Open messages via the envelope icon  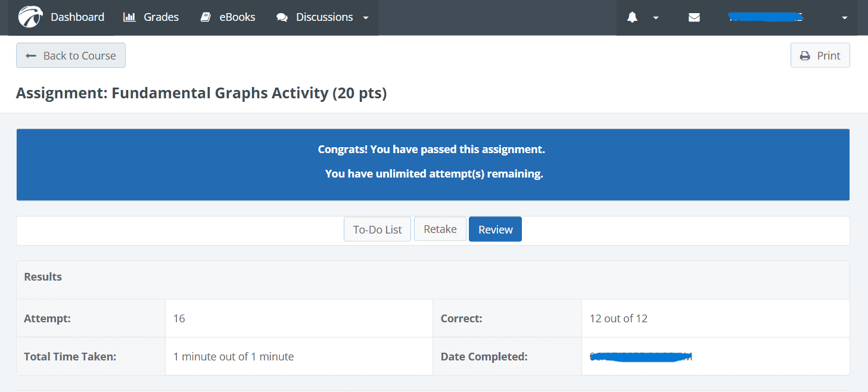(x=694, y=18)
